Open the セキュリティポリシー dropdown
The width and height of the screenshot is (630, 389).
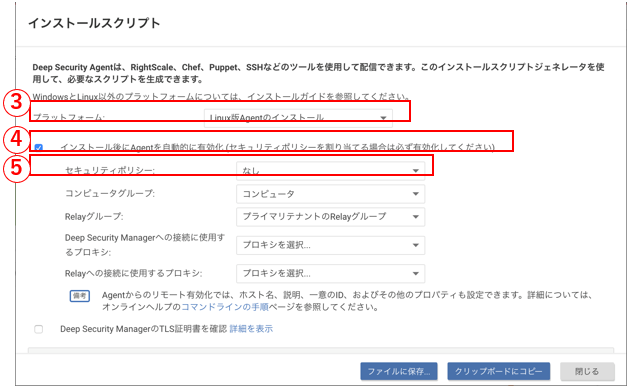click(330, 171)
